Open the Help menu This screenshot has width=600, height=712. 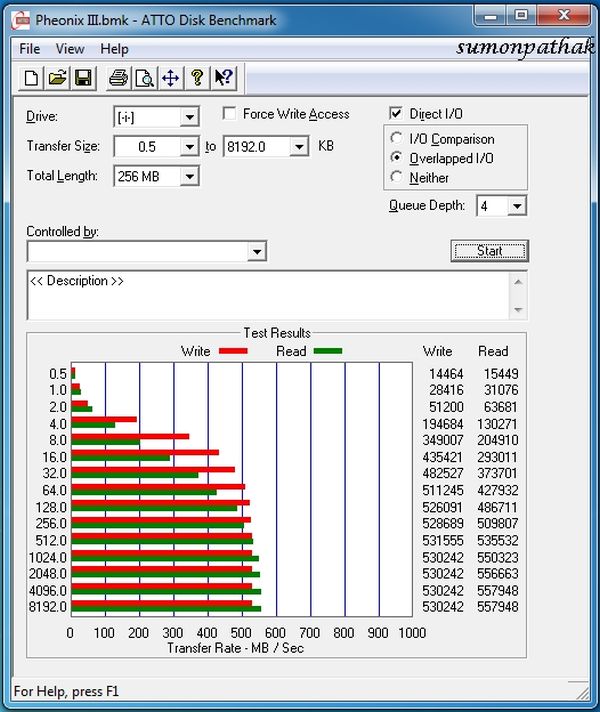coord(114,49)
